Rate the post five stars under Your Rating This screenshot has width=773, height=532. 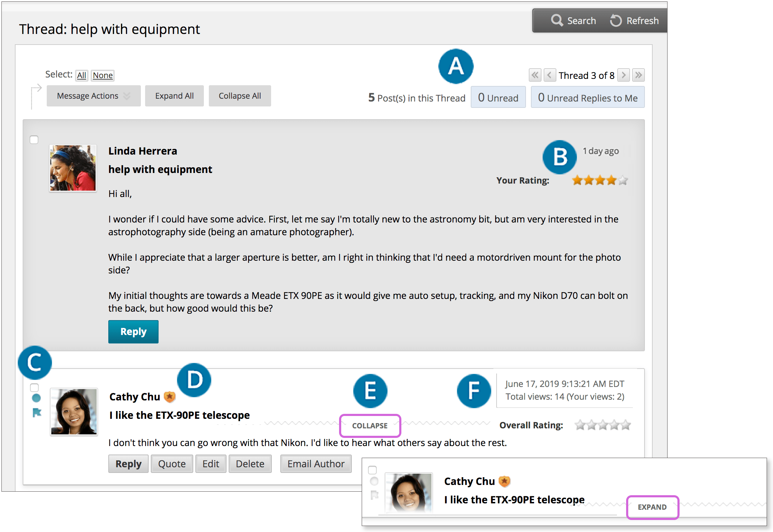[x=622, y=180]
